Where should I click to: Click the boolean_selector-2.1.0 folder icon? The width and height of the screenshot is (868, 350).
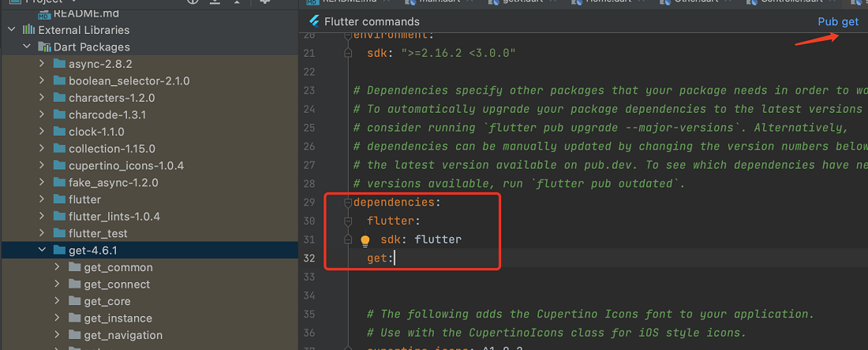(59, 80)
